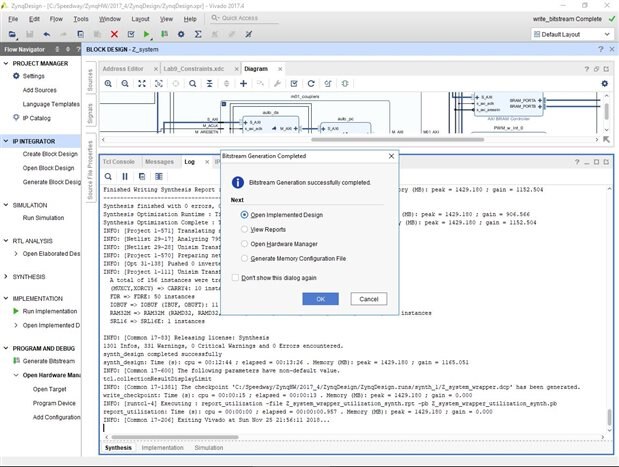
Task: Check Don't show this dialog again
Action: [x=236, y=277]
